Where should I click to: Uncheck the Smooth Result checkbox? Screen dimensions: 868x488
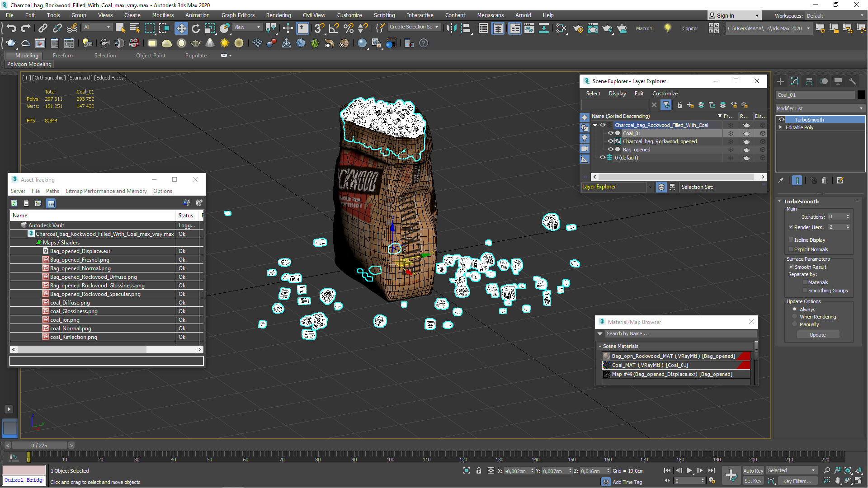pos(792,267)
